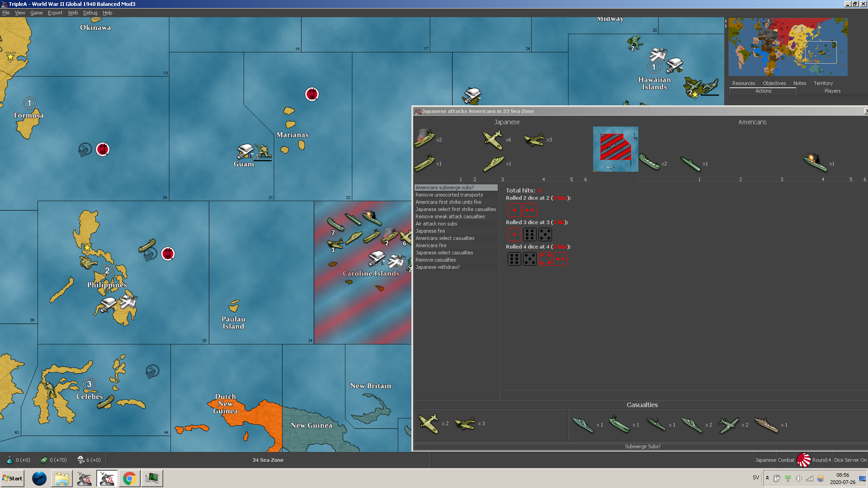The image size is (868, 488).
Task: Click the Japanese damaged carrier x2 icon
Action: pyautogui.click(x=425, y=139)
